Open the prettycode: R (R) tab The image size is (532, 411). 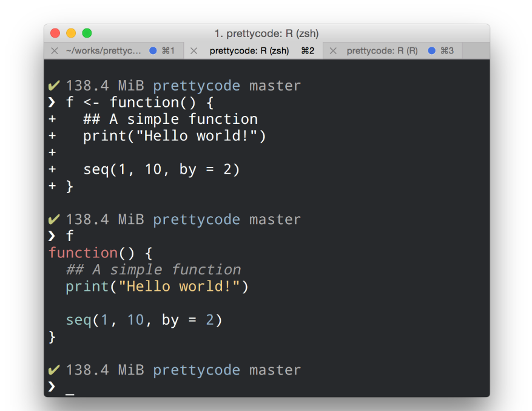tap(382, 51)
